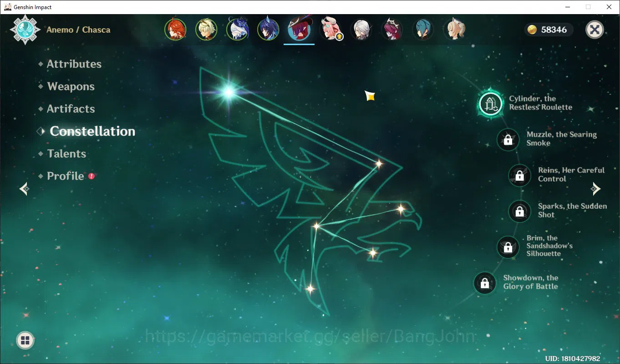The width and height of the screenshot is (620, 364).
Task: Select the teal-haired character portrait
Action: click(423, 30)
